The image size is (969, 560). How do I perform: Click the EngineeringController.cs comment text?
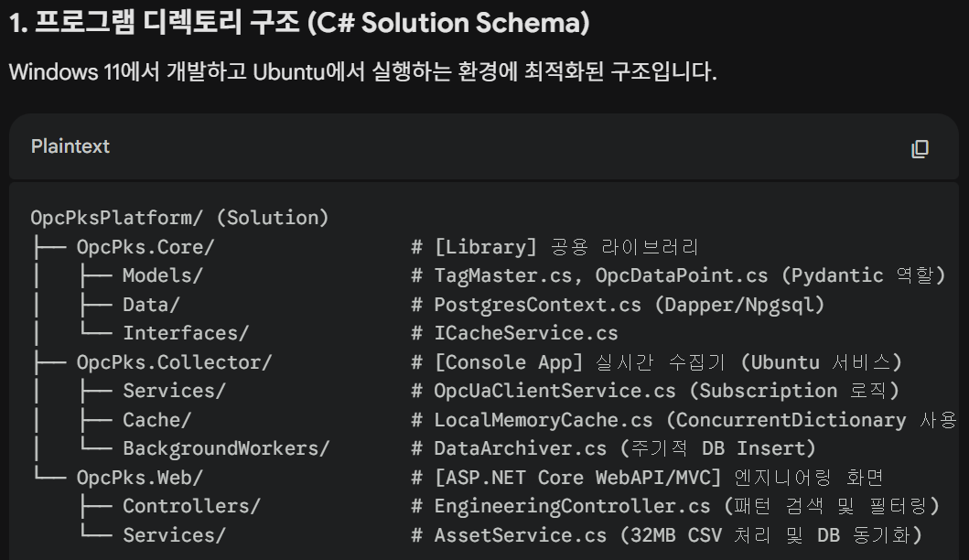(685, 506)
